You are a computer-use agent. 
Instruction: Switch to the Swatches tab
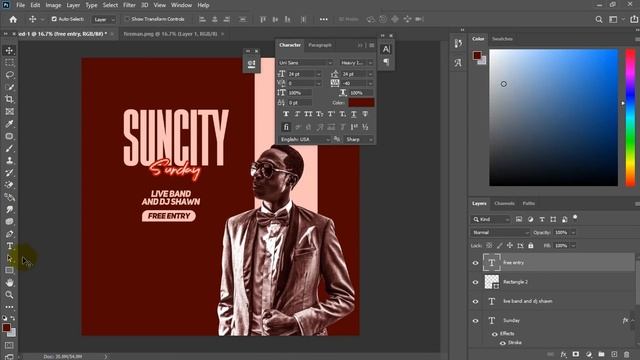pos(502,39)
